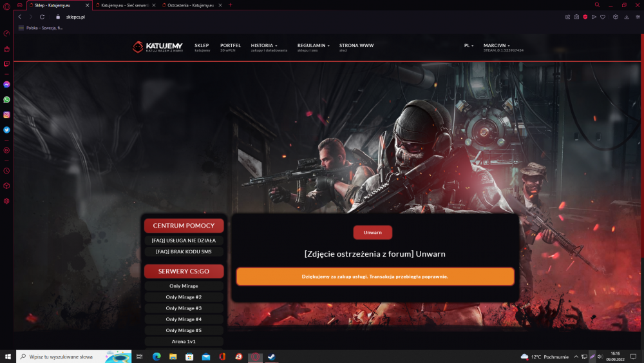644x363 pixels.
Task: Switch to the Ostrzeżenia - Katujemy.eu tab
Action: tap(191, 5)
